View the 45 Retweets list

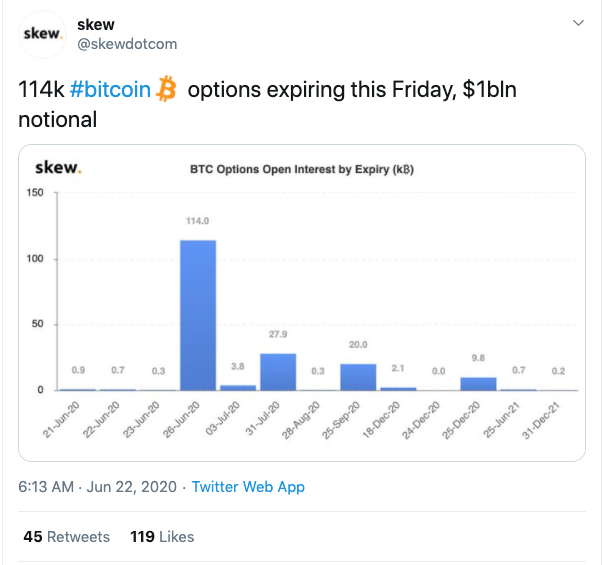[x=67, y=536]
